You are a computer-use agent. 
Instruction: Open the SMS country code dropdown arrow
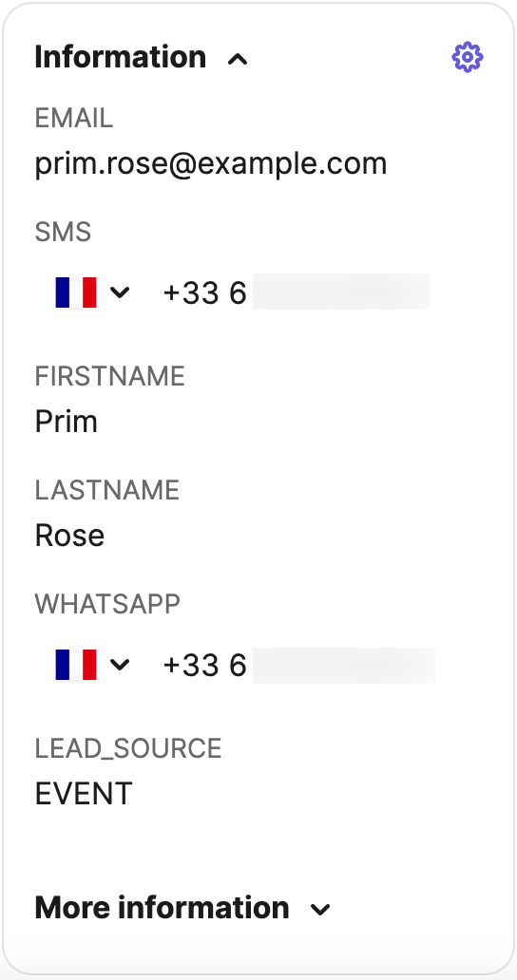(120, 292)
